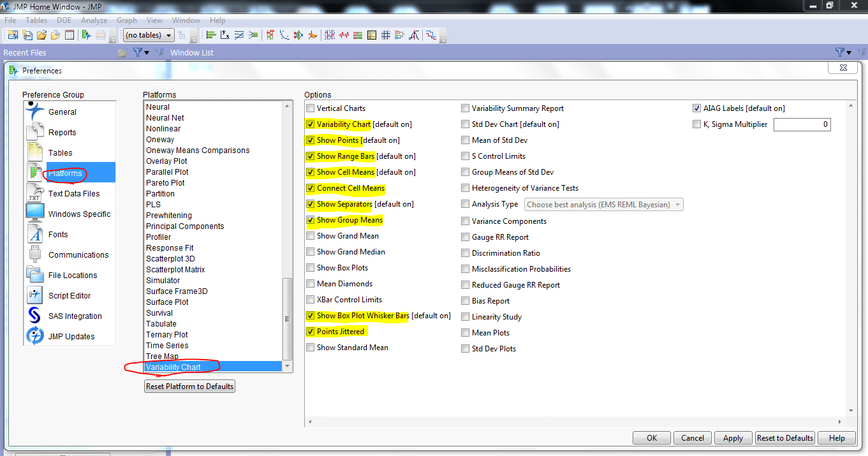Select the General preference group icon
The image size is (868, 456).
click(x=35, y=111)
